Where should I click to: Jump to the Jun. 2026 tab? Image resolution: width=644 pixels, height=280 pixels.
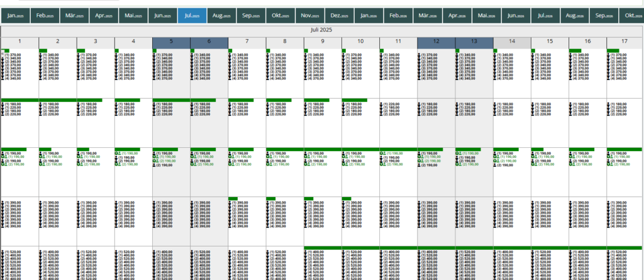click(516, 16)
